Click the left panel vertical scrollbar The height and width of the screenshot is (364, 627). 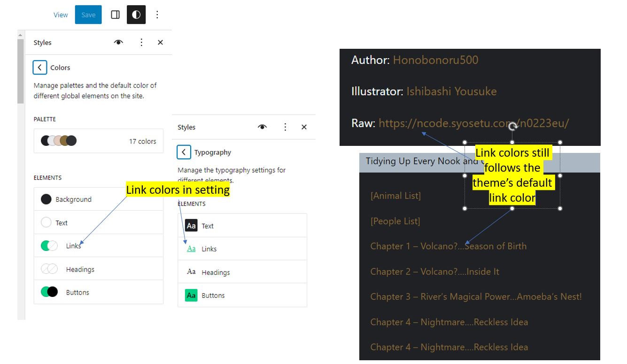[x=21, y=70]
